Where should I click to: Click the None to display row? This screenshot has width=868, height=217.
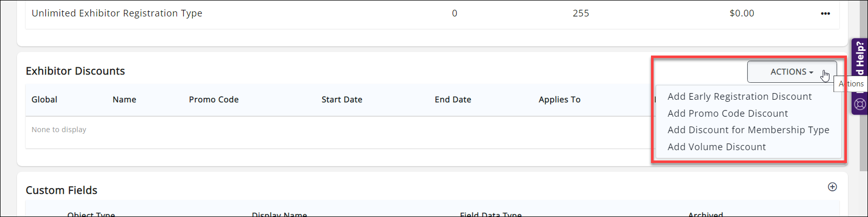click(x=59, y=130)
